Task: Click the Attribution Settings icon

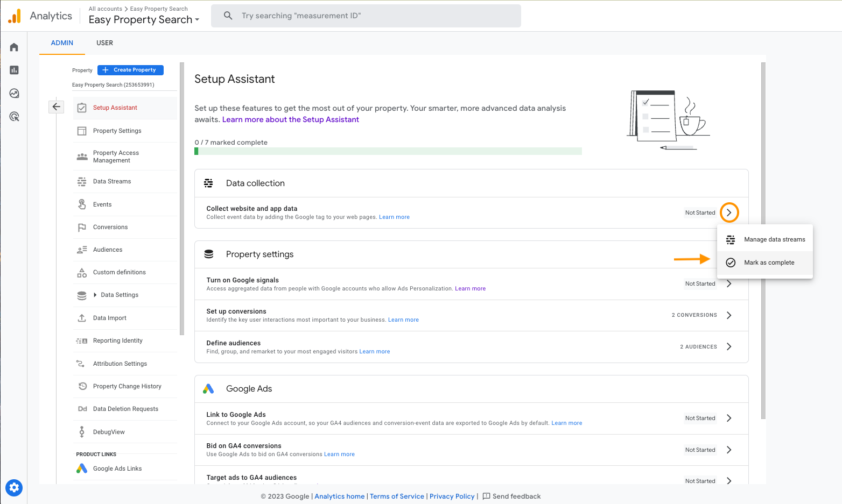Action: tap(80, 364)
